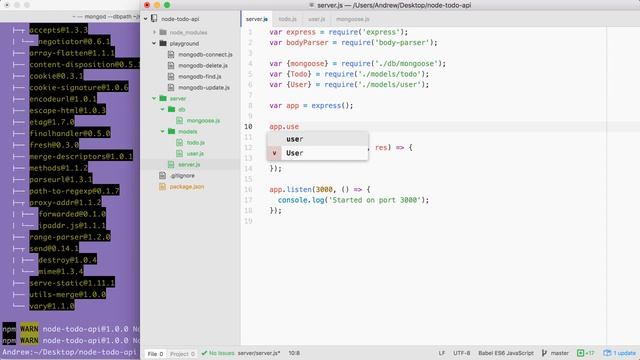Click the user.js file icon in tree
The width and height of the screenshot is (640, 360).
(179, 153)
